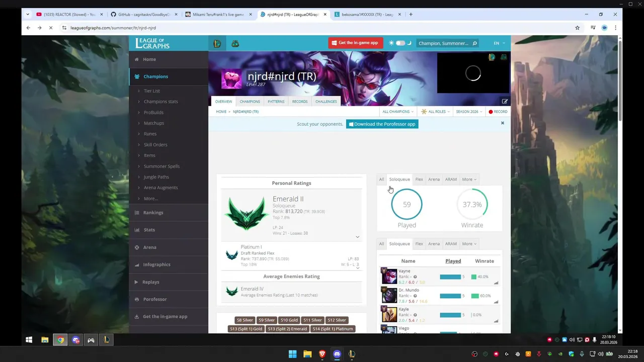Open More dropdown above Played/Winrate circles
Image resolution: width=644 pixels, height=362 pixels.
point(469,179)
